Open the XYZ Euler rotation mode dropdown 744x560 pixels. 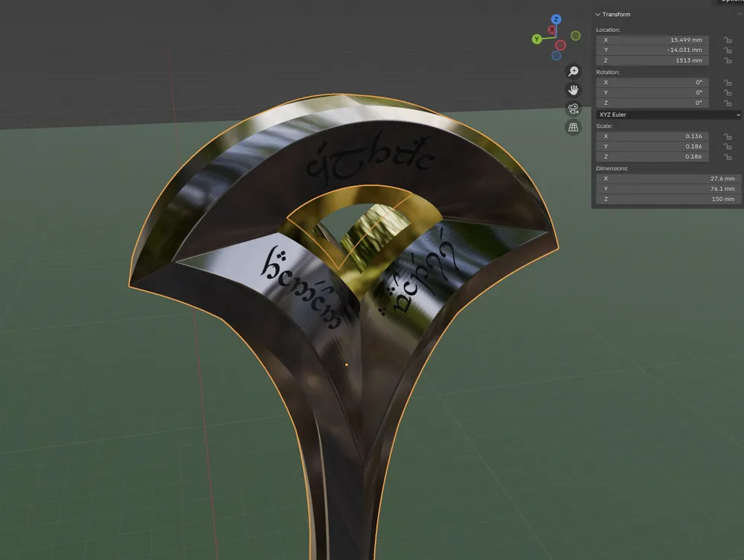pos(668,115)
